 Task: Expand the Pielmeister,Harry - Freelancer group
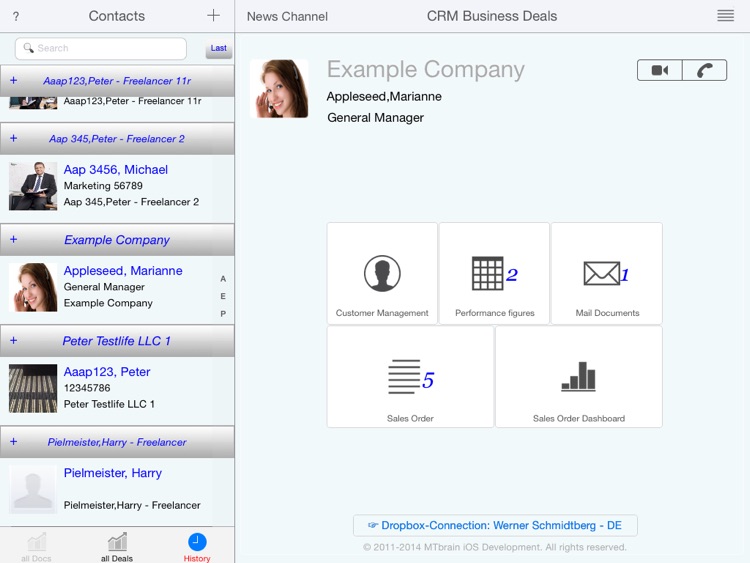[13, 442]
